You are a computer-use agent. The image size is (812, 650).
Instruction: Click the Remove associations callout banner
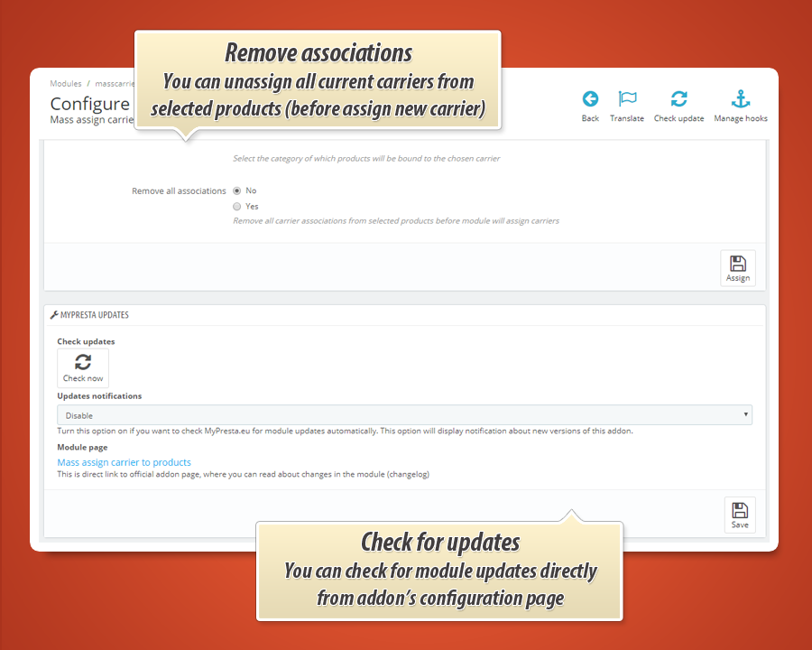[318, 80]
